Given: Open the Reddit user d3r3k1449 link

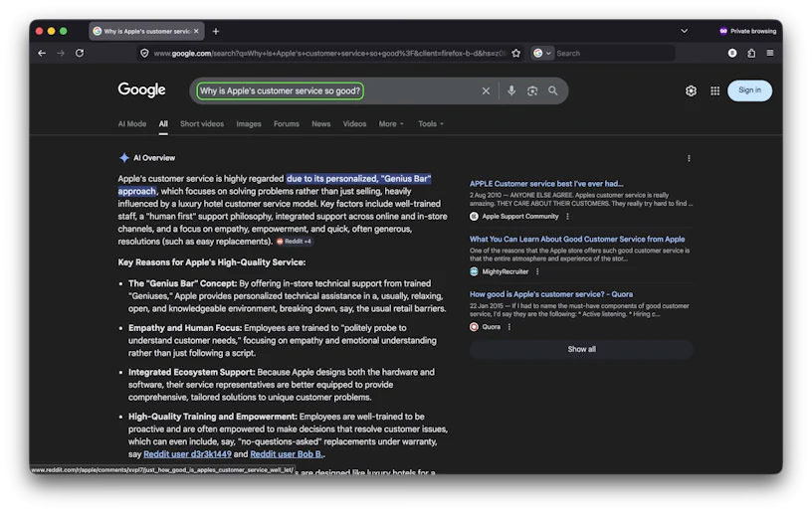Looking at the screenshot, I should click(187, 454).
